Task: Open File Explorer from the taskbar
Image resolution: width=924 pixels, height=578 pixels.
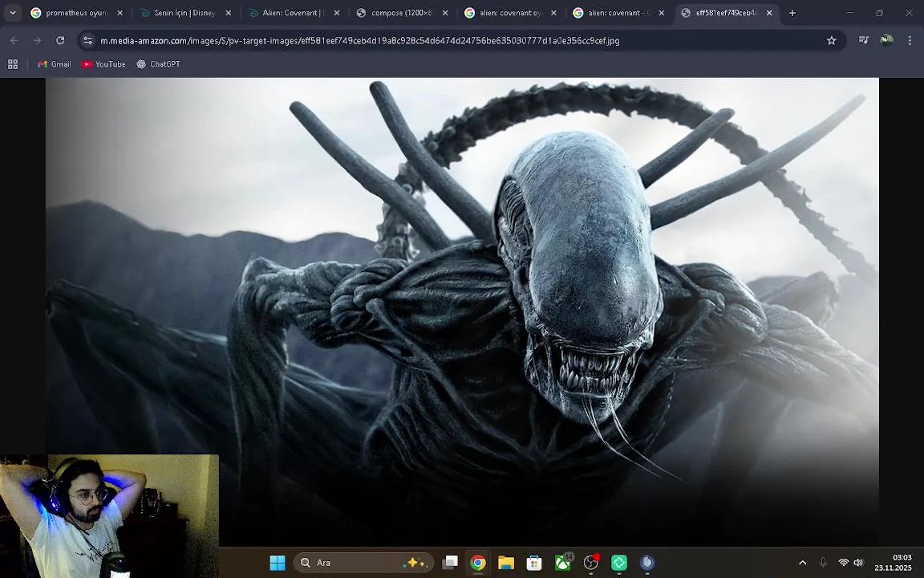Action: [x=506, y=563]
